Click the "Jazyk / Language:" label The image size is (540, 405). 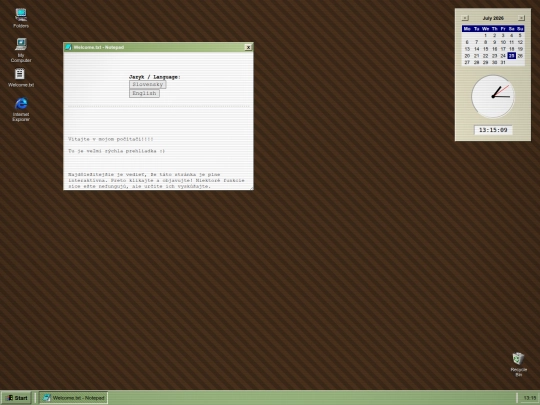[x=155, y=77]
